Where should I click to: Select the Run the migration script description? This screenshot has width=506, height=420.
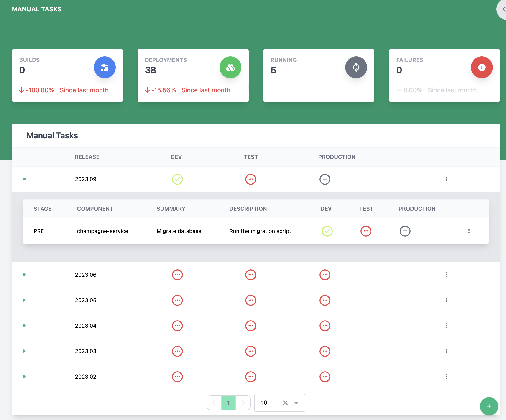click(x=260, y=231)
